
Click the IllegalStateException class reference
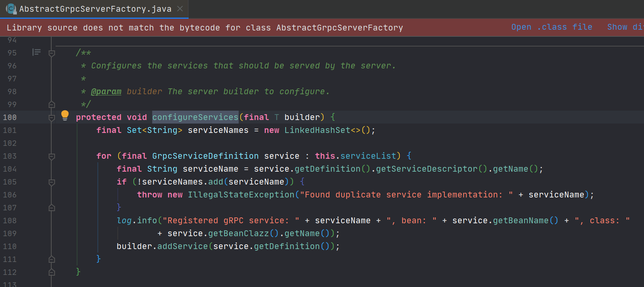(241, 195)
